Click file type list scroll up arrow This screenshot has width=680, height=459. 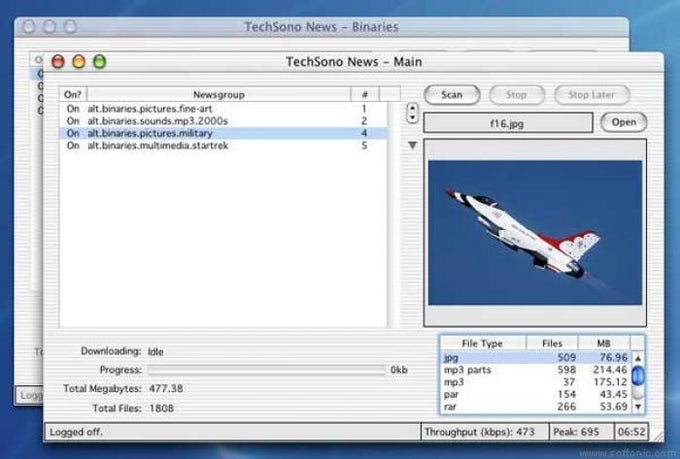tap(638, 358)
